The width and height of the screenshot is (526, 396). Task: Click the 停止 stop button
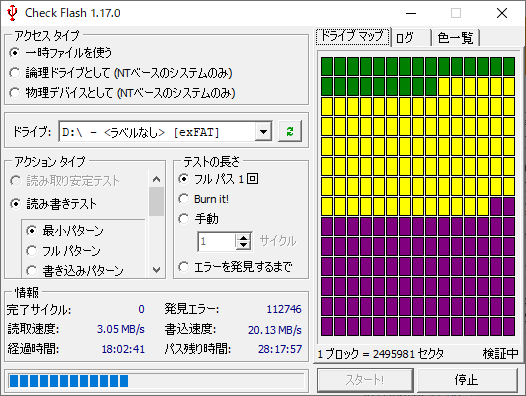coord(467,380)
